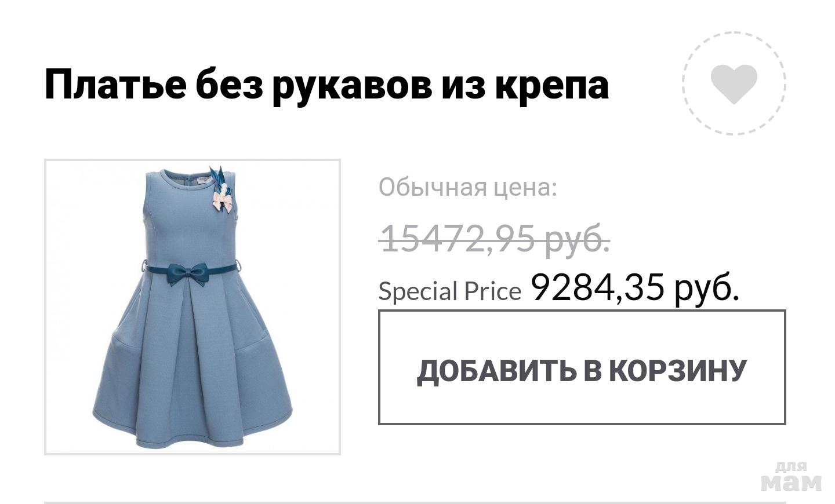Click the Special Price label
The image size is (835, 504).
pos(450,291)
